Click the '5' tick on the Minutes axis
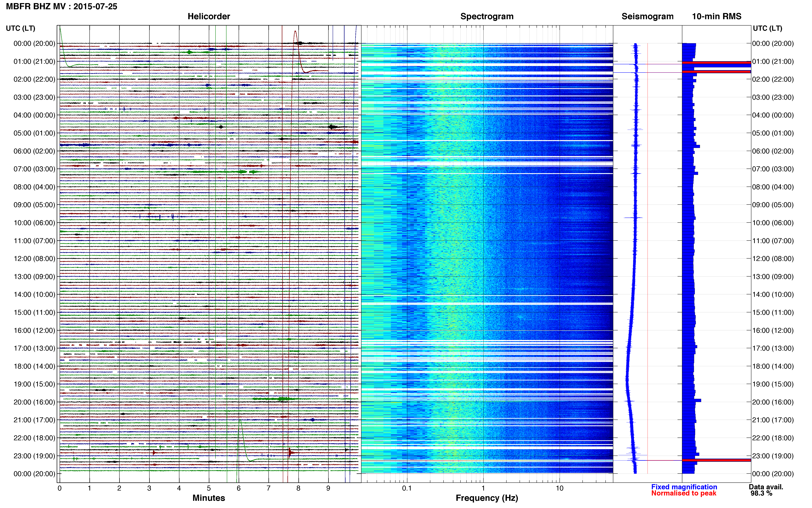 click(x=209, y=488)
